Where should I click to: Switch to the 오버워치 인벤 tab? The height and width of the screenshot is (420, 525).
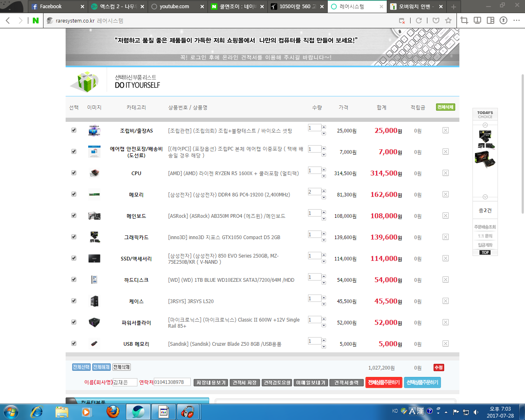417,7
